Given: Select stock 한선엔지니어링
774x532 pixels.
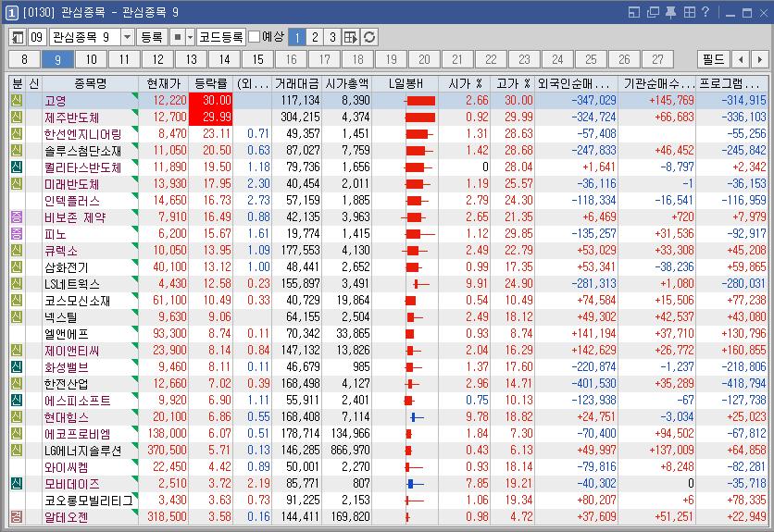Looking at the screenshot, I should (x=82, y=134).
